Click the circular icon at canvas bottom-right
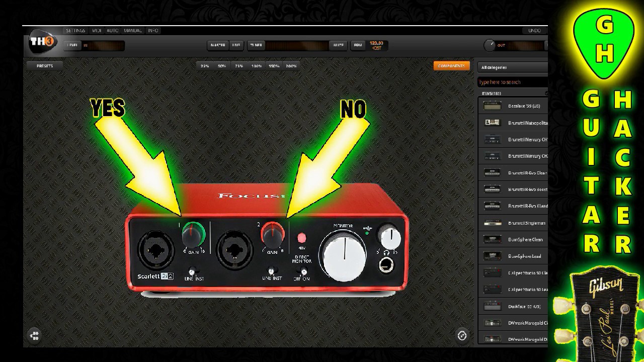 [x=462, y=335]
